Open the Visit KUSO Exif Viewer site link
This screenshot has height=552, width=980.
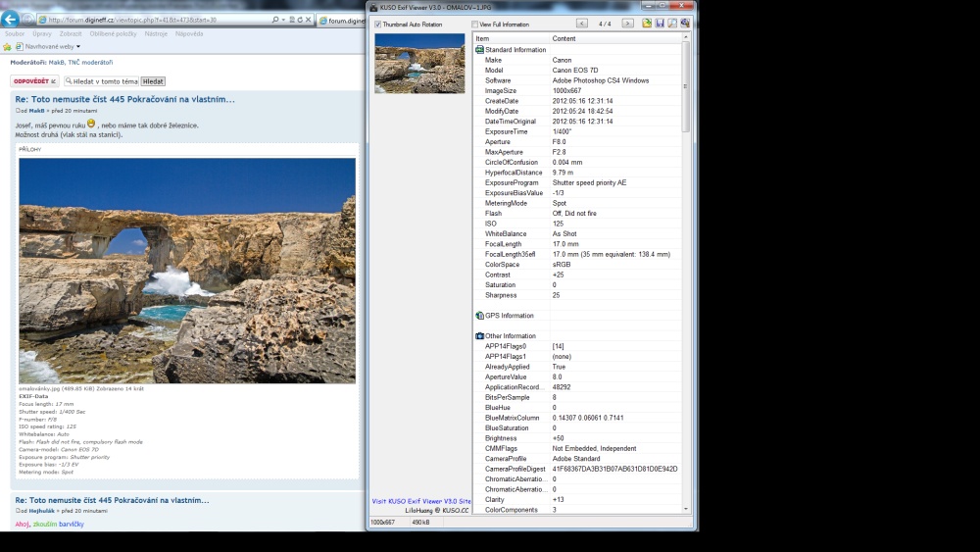[416, 501]
